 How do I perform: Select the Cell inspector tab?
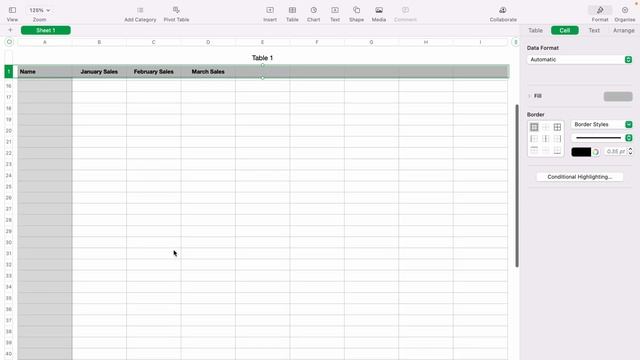click(x=564, y=30)
